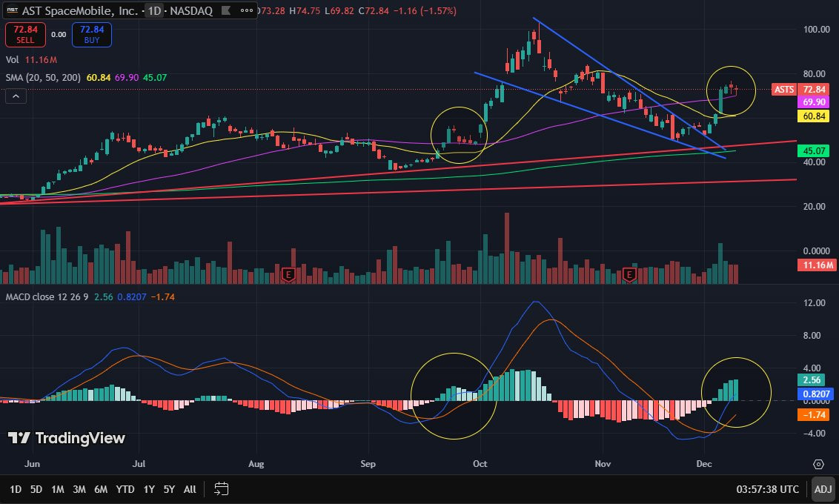Click the yellow 60.84 value in SMA legend

click(x=99, y=78)
